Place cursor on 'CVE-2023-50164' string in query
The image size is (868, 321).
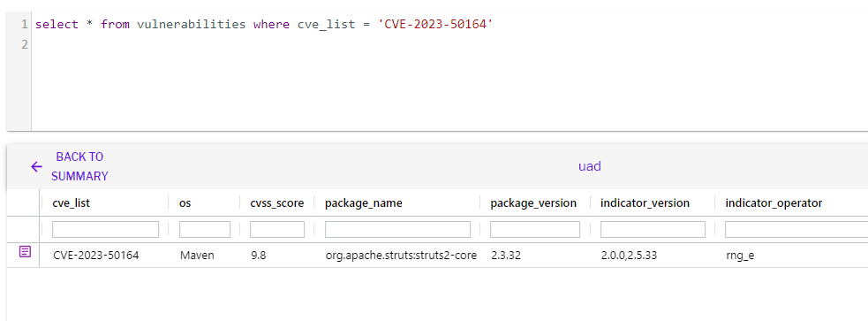coord(434,25)
